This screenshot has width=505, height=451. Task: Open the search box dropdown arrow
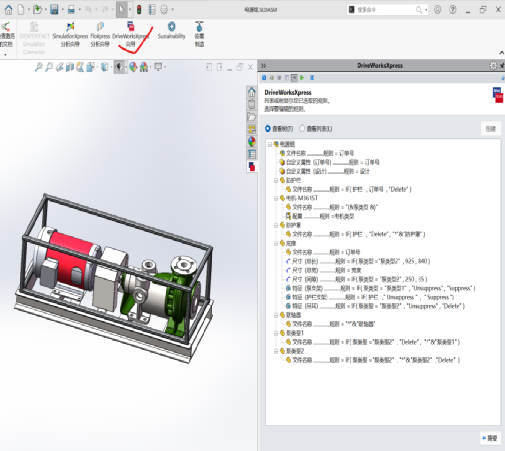point(426,10)
